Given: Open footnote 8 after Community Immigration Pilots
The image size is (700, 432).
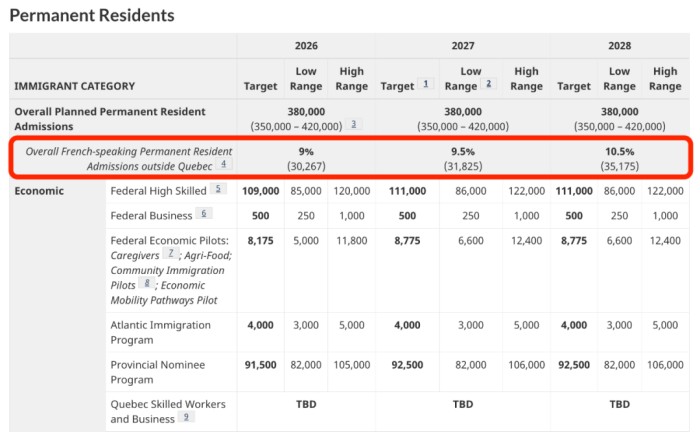Looking at the screenshot, I should [146, 283].
